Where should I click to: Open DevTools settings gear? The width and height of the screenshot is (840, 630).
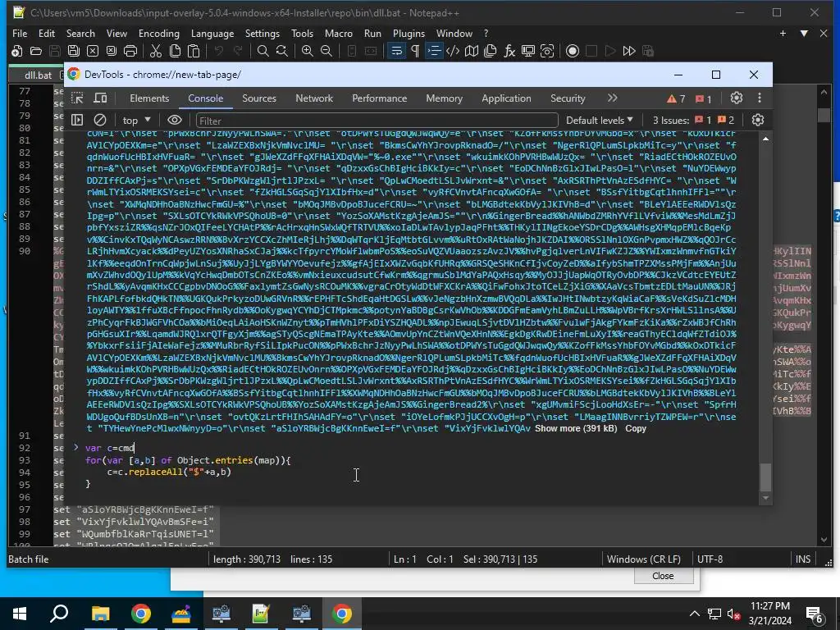(737, 98)
